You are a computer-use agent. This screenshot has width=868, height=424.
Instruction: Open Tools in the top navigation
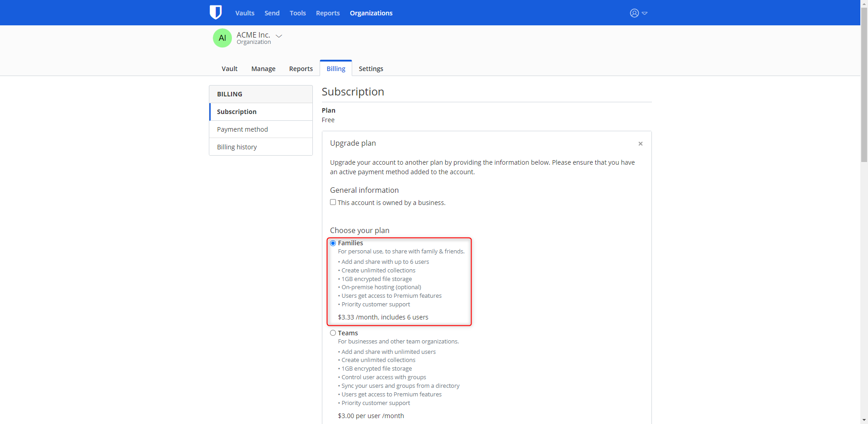[x=298, y=13]
